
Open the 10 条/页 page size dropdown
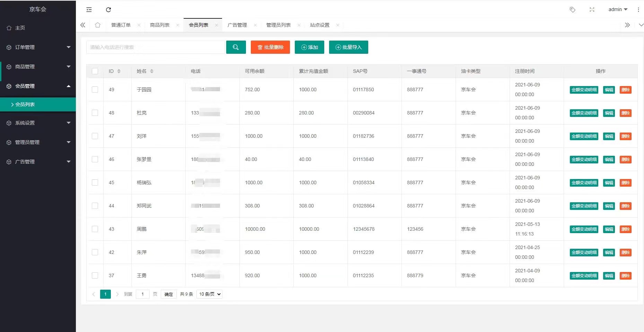209,294
